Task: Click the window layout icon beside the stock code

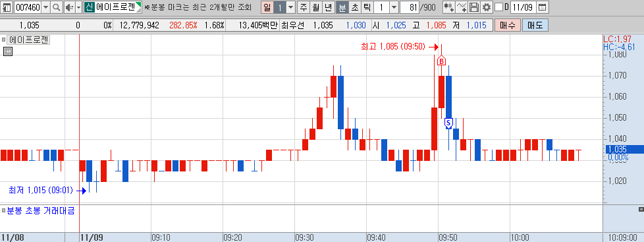Action: [7, 7]
